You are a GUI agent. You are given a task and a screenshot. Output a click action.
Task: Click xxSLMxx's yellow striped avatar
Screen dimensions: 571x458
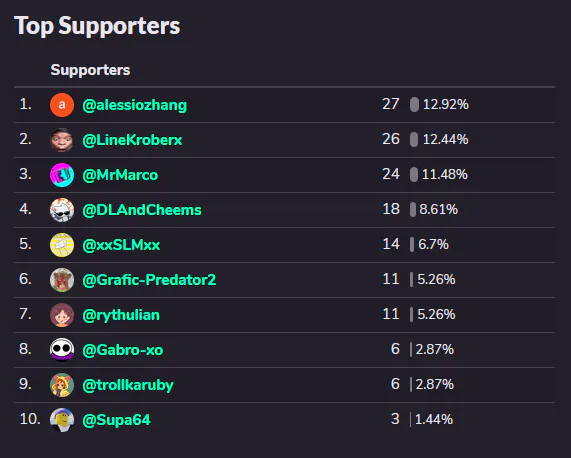pyautogui.click(x=62, y=245)
